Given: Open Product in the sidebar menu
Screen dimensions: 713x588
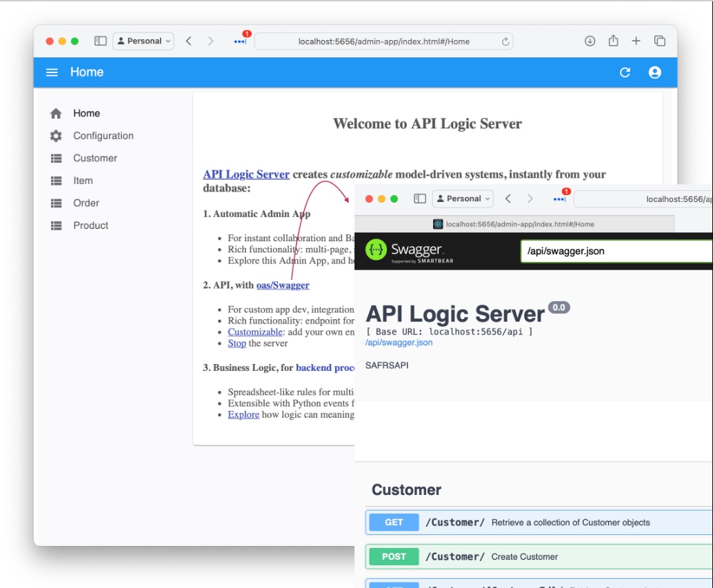Looking at the screenshot, I should click(90, 225).
